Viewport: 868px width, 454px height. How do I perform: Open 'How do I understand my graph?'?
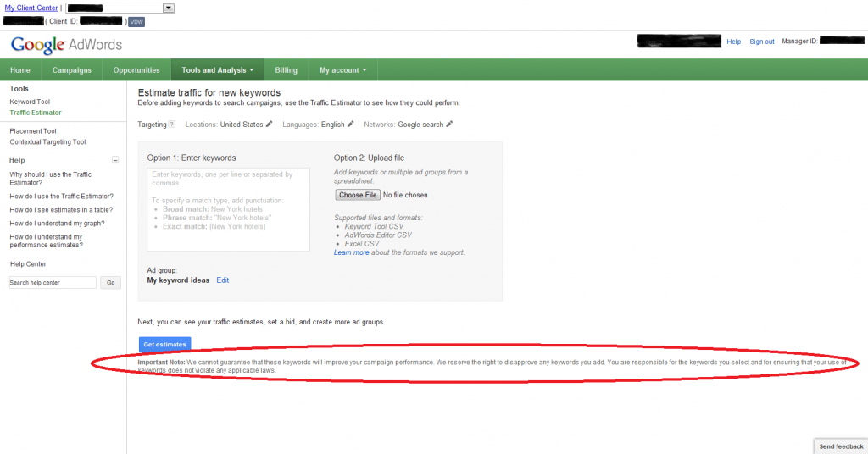(57, 224)
